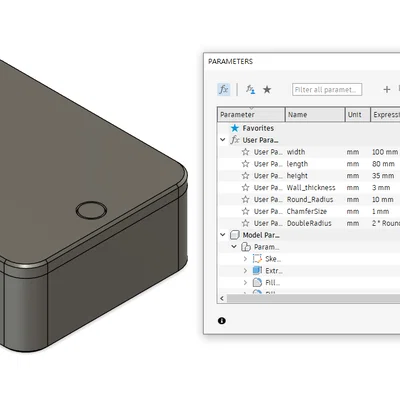400x400 pixels.
Task: Favorite the length parameter star
Action: pos(246,164)
